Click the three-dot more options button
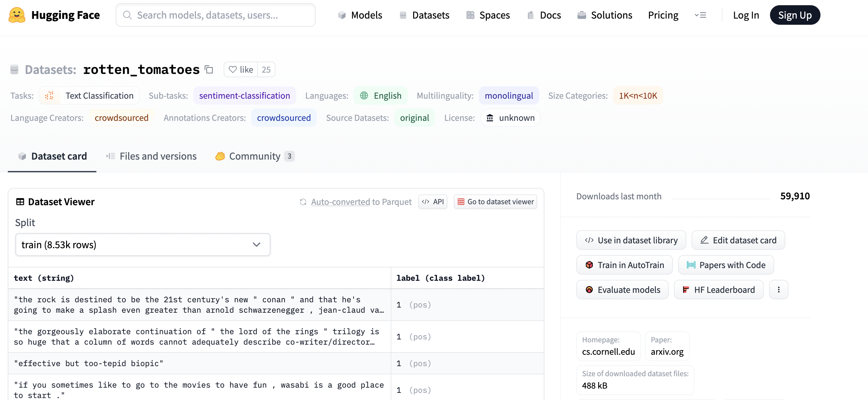Image resolution: width=868 pixels, height=400 pixels. (778, 290)
